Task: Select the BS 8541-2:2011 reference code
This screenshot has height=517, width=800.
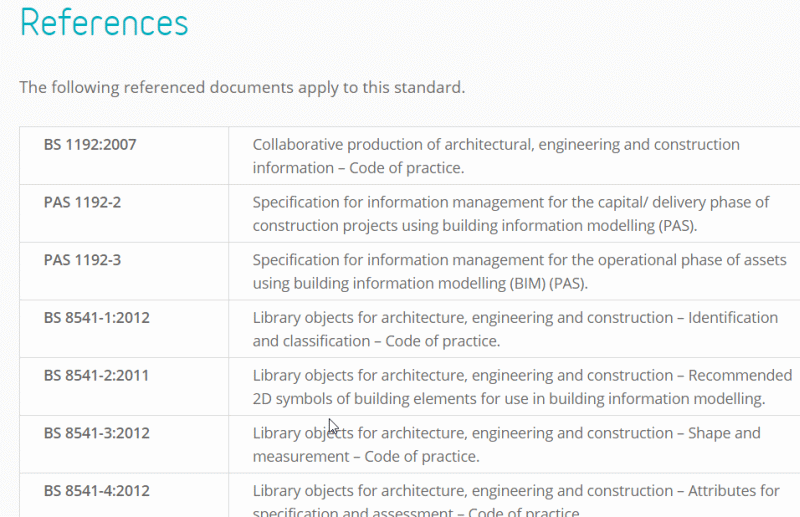Action: point(96,375)
